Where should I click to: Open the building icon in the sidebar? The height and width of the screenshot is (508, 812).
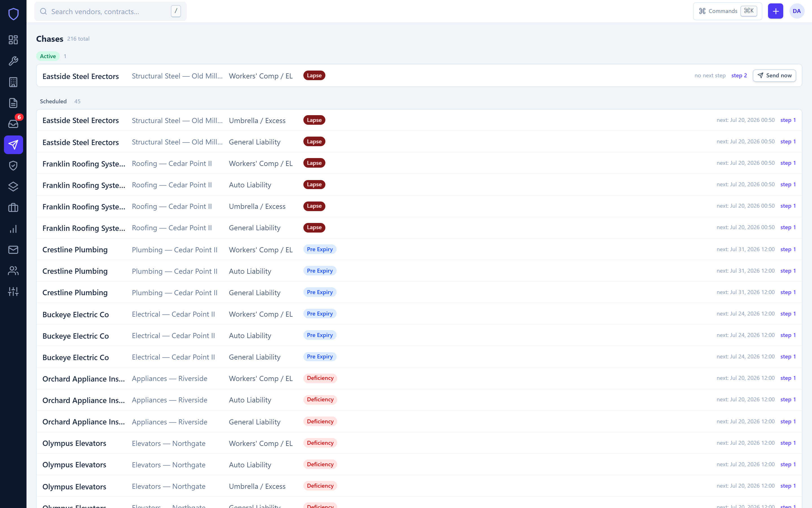[14, 82]
